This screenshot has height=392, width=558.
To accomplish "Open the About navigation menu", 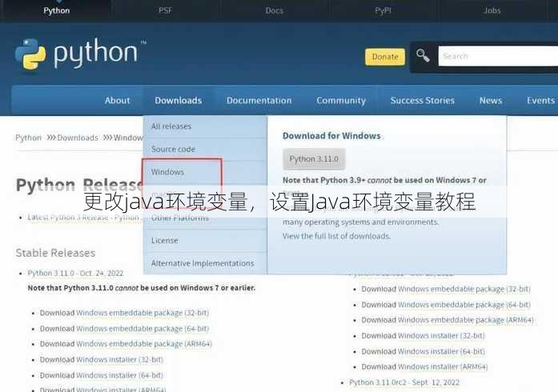I will [x=118, y=101].
